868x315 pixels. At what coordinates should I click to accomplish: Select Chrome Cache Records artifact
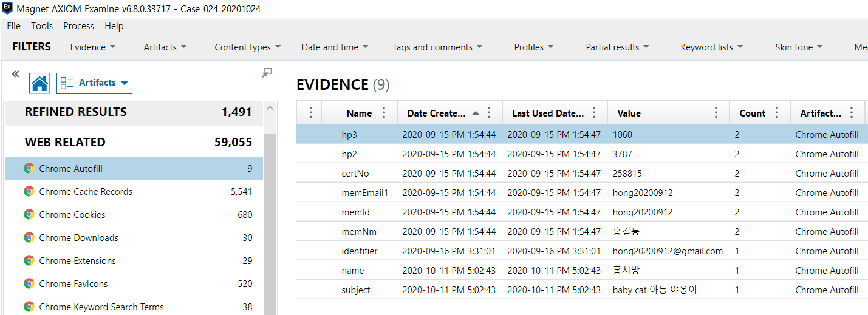point(134,191)
